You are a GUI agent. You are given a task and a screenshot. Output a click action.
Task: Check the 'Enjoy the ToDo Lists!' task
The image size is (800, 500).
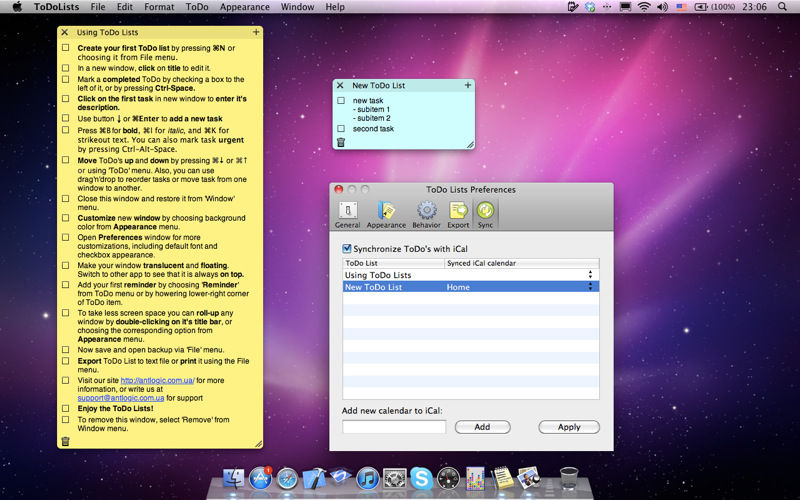pos(66,408)
